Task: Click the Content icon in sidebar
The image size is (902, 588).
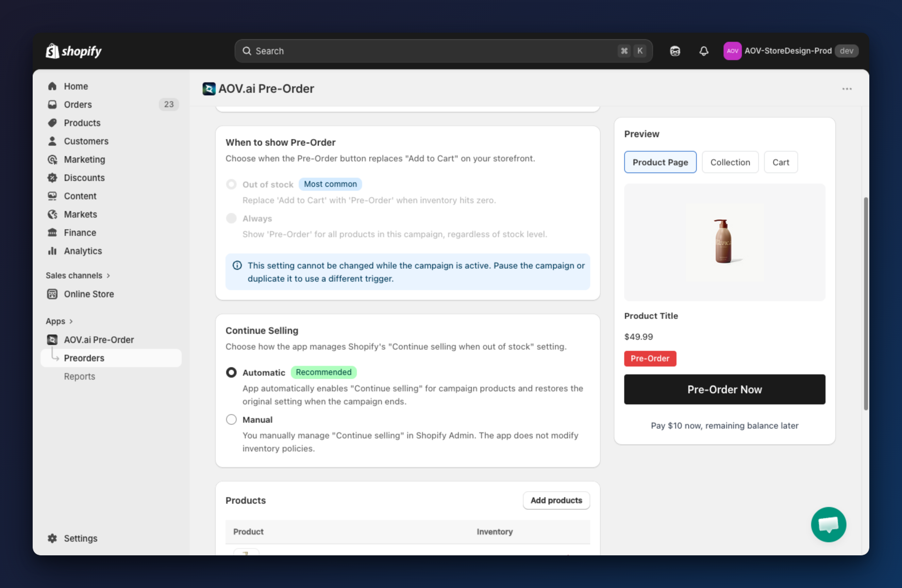Action: click(52, 196)
